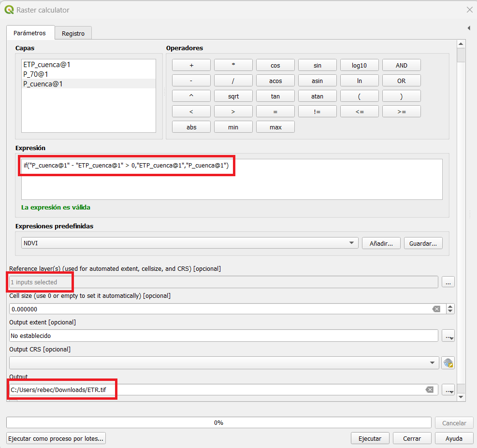Image resolution: width=477 pixels, height=448 pixels.
Task: Switch to the Registro tab
Action: (73, 33)
